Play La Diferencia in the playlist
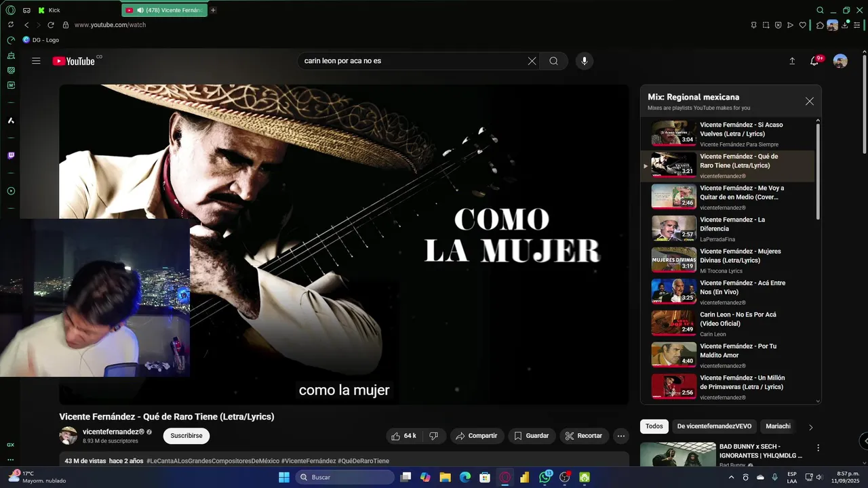868x488 pixels. (x=728, y=228)
